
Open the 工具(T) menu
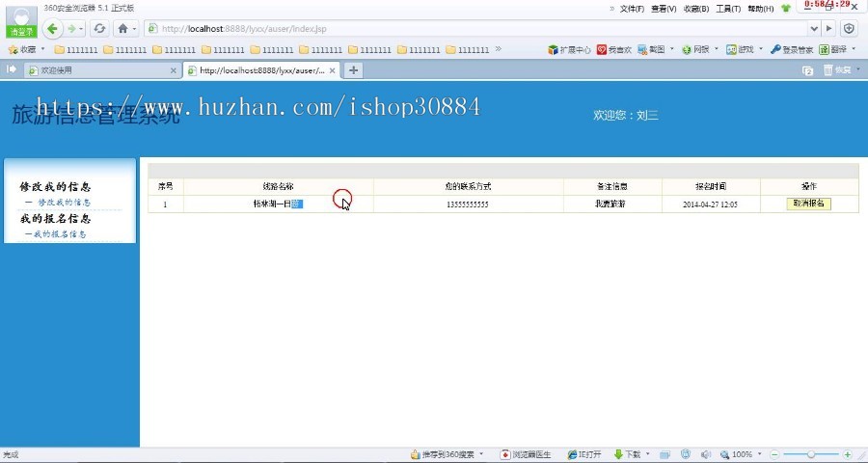(728, 9)
